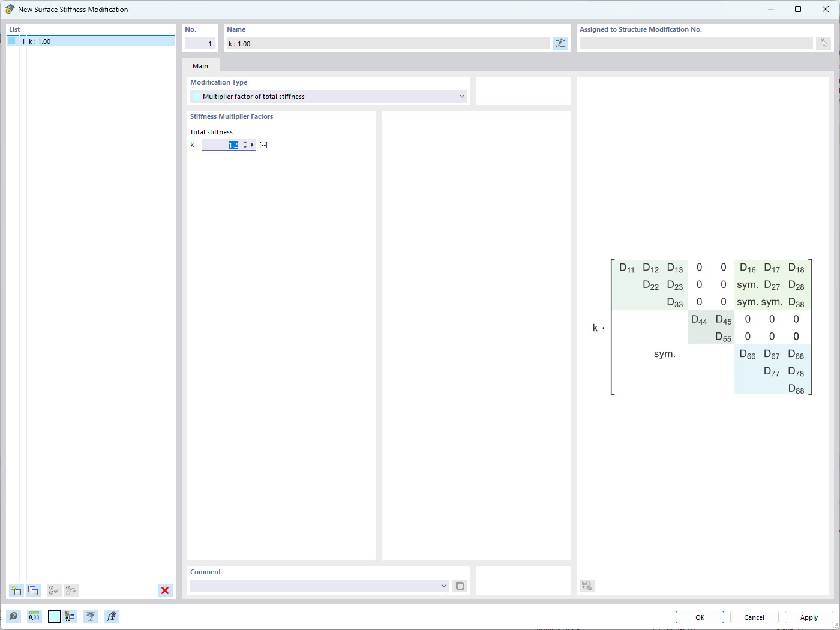Open the rename dialog via pencil icon
Viewport: 840px width, 630px height.
pos(560,43)
